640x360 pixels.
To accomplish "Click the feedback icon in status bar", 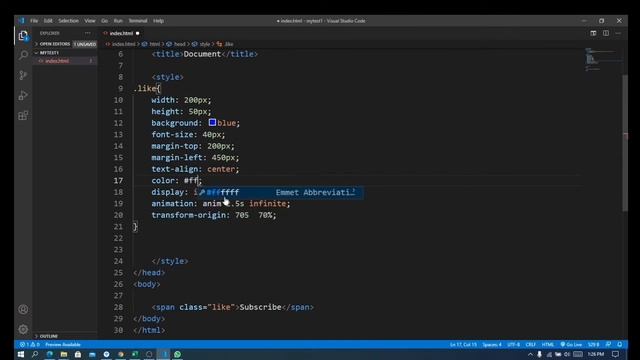I will [x=609, y=344].
